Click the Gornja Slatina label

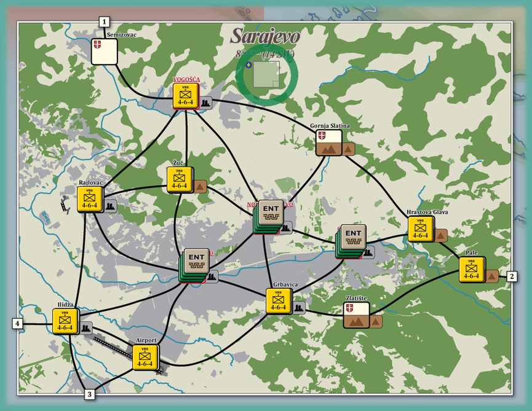coord(330,126)
